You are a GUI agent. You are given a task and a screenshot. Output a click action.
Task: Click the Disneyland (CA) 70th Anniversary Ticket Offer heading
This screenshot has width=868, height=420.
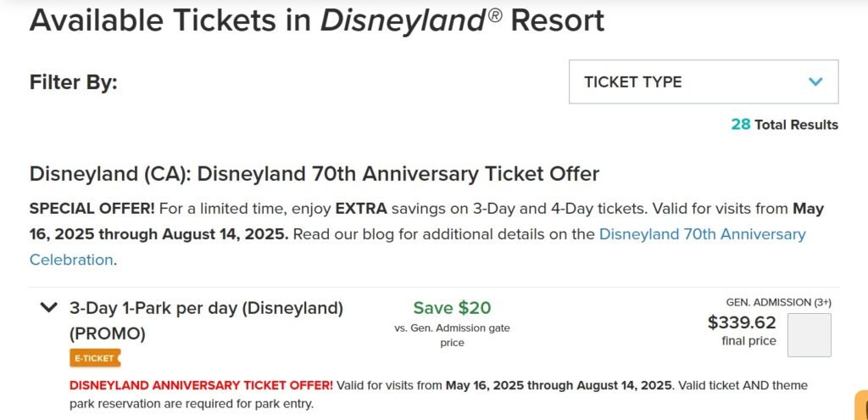click(x=314, y=174)
